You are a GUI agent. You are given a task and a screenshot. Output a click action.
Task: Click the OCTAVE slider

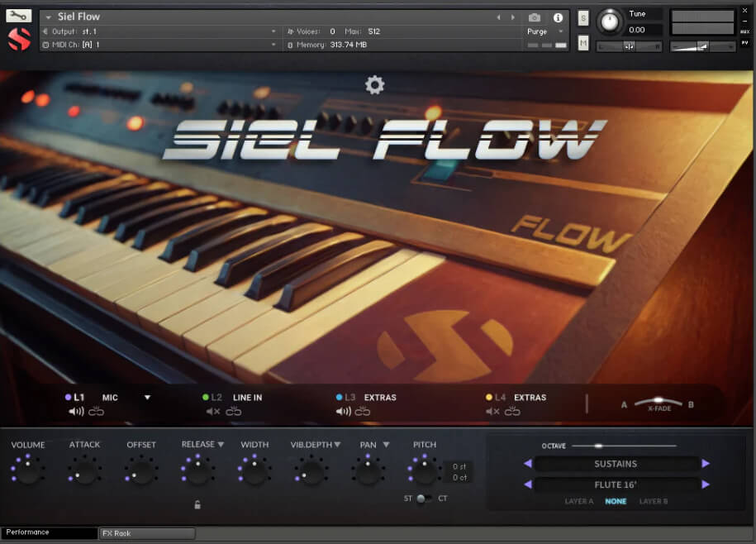(625, 446)
